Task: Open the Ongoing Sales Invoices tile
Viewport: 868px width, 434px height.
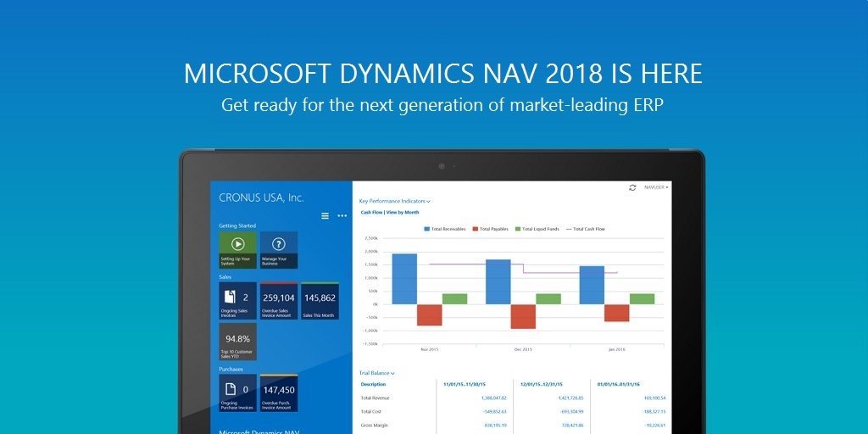Action: 237,301
